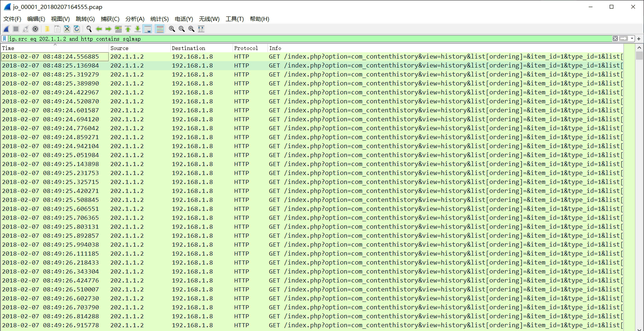Image resolution: width=644 pixels, height=331 pixels.
Task: Open the 跳转(G) menu
Action: click(85, 19)
